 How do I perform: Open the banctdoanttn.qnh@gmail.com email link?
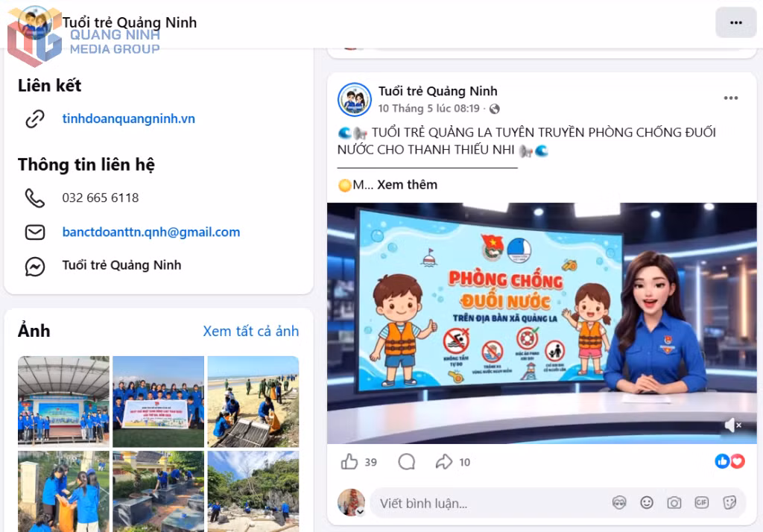click(x=151, y=232)
